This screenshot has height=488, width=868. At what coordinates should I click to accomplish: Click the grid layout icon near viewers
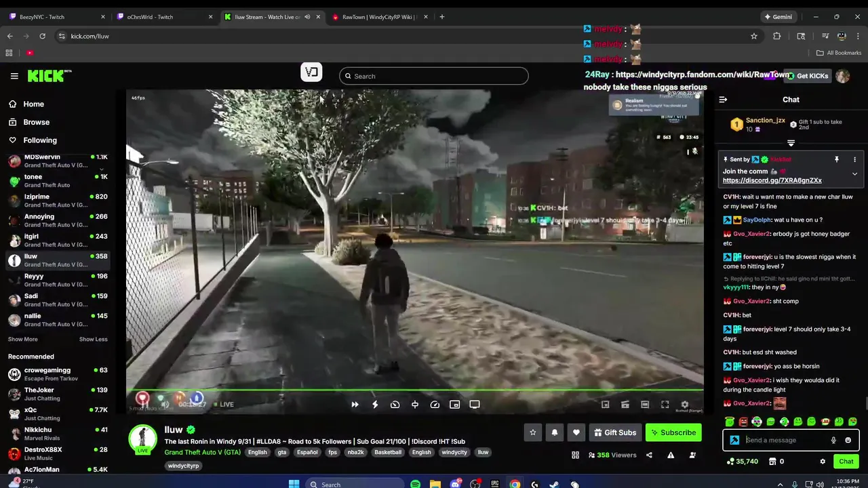(575, 455)
